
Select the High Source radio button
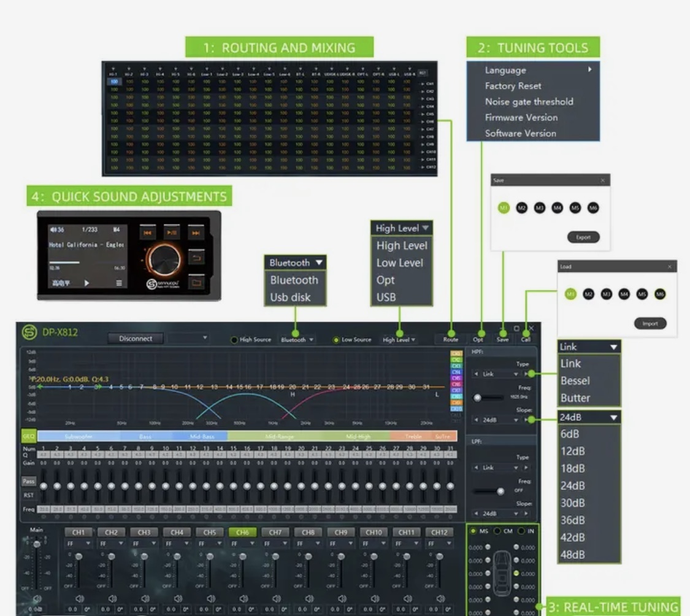(x=234, y=339)
